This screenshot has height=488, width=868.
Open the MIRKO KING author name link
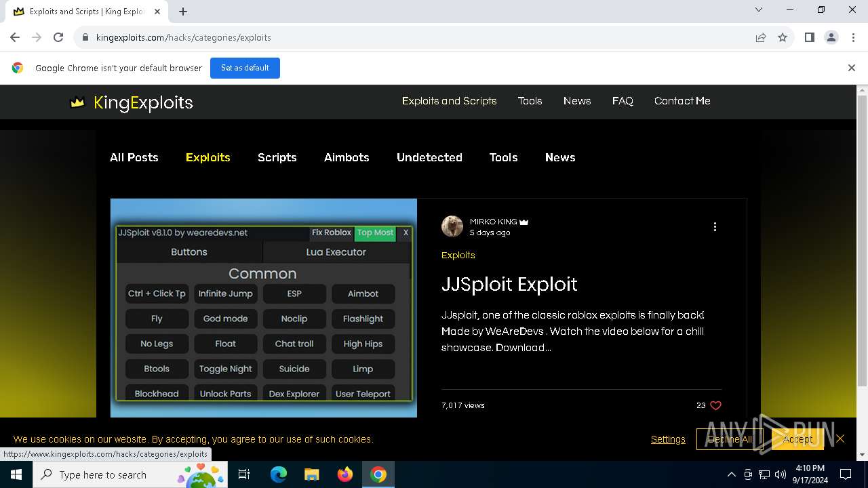click(493, 222)
